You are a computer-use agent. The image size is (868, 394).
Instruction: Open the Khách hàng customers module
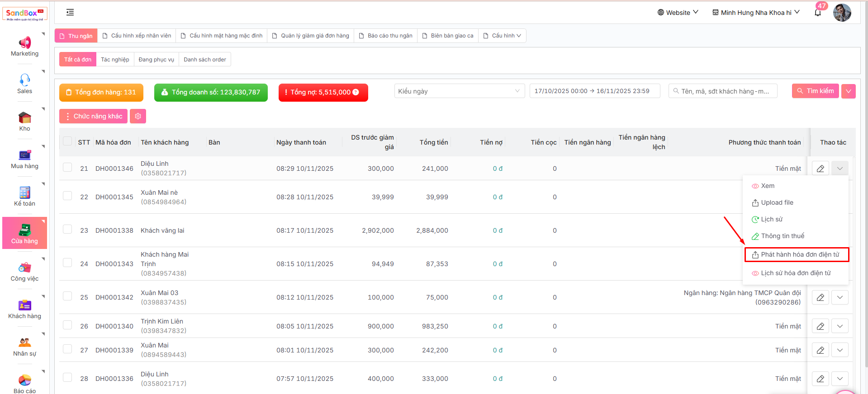[24, 309]
